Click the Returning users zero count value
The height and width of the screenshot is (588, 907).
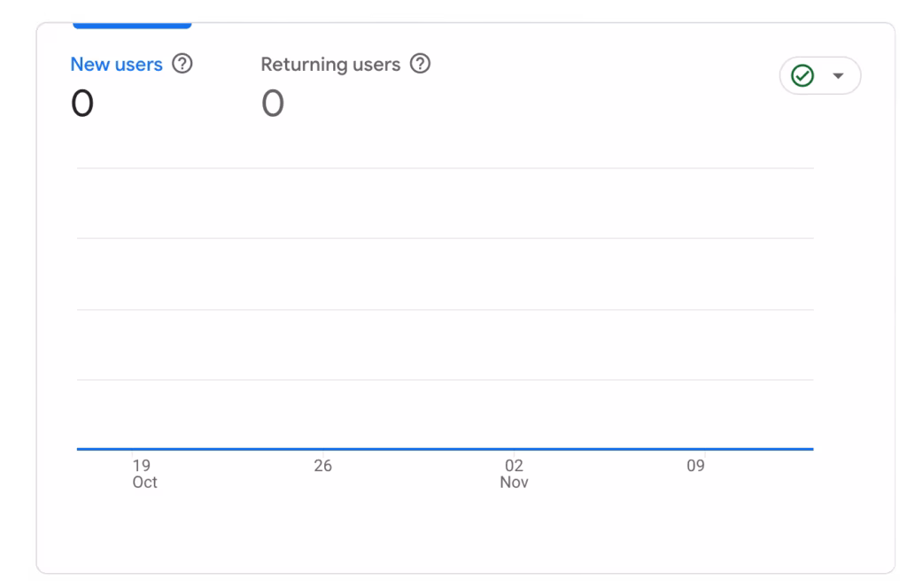pos(273,104)
